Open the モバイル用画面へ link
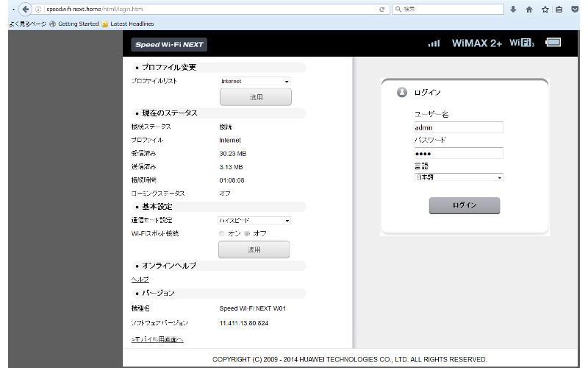Screen dimensions: 588x368 [x=157, y=339]
